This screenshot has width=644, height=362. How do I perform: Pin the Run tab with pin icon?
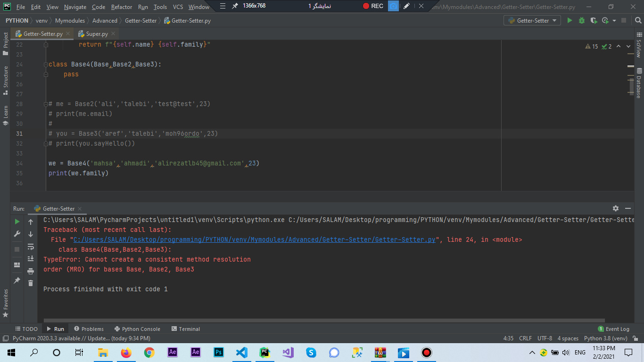pyautogui.click(x=17, y=280)
